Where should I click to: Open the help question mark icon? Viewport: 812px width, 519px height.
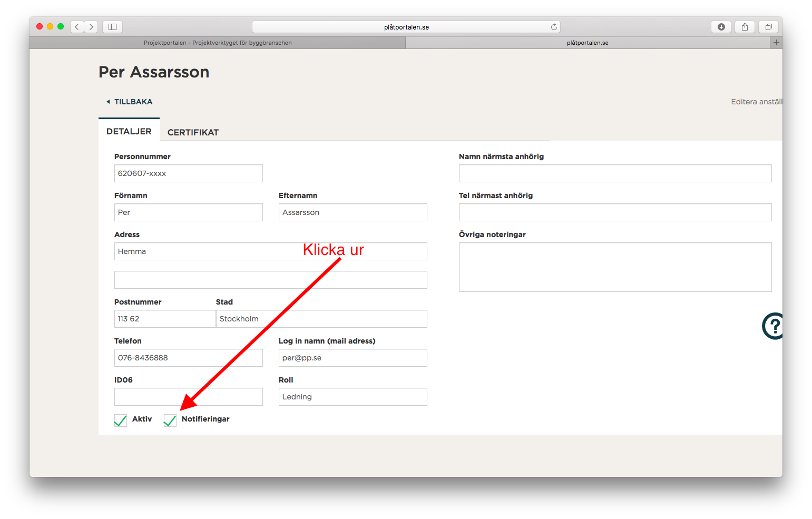[x=772, y=326]
